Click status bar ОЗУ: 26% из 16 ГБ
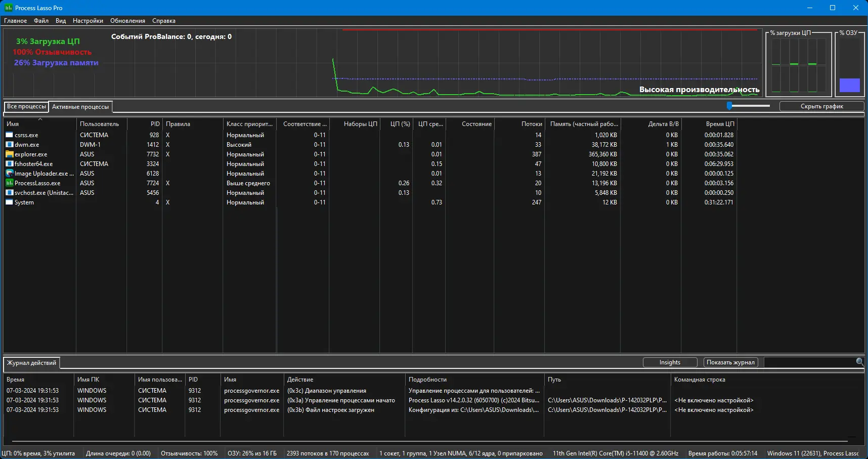 coord(252,453)
